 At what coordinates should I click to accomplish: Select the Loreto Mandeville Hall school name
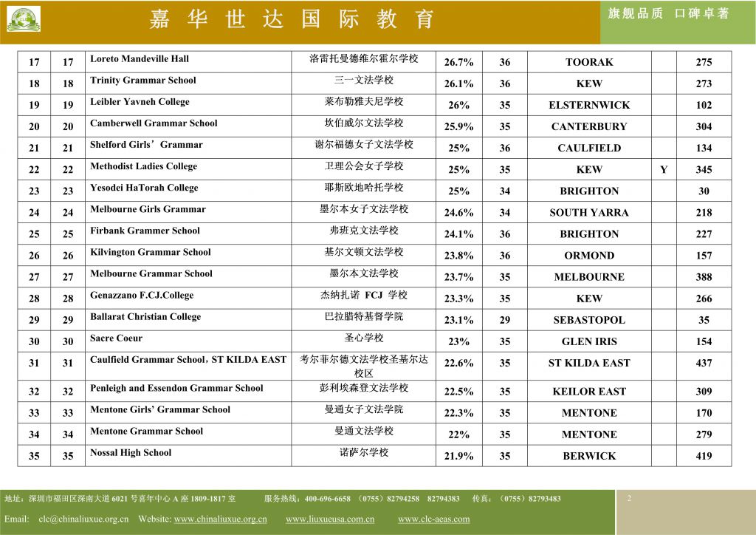[140, 59]
